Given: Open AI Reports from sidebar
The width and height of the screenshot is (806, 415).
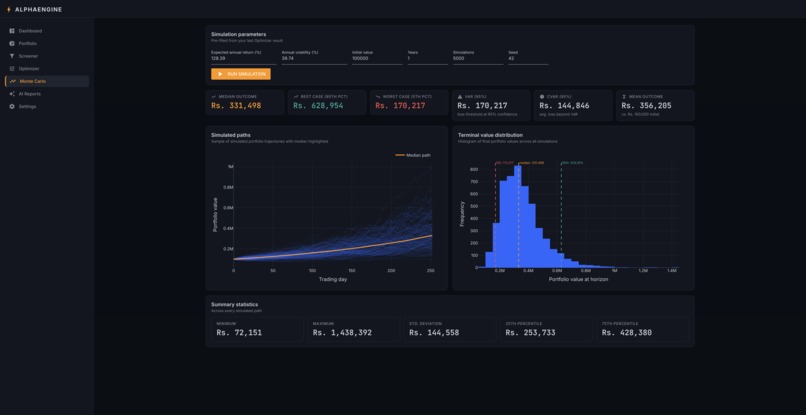Looking at the screenshot, I should pyautogui.click(x=47, y=94).
